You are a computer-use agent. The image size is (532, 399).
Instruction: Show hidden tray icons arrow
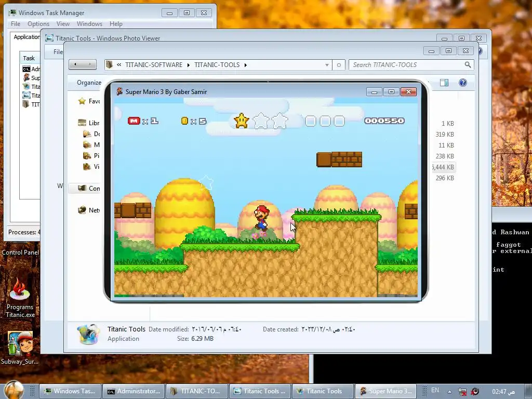[x=449, y=392]
